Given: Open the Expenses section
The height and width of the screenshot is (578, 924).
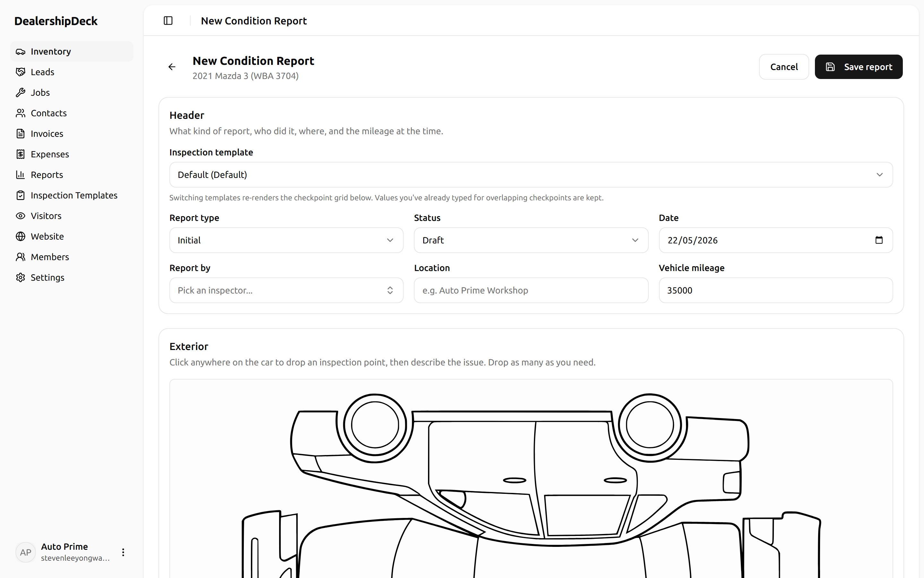Looking at the screenshot, I should coord(72,154).
